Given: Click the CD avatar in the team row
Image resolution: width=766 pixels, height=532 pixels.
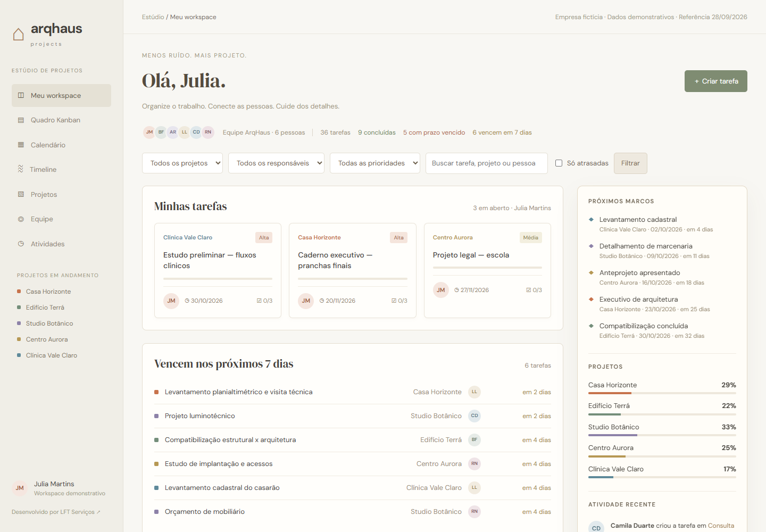Looking at the screenshot, I should pyautogui.click(x=196, y=132).
